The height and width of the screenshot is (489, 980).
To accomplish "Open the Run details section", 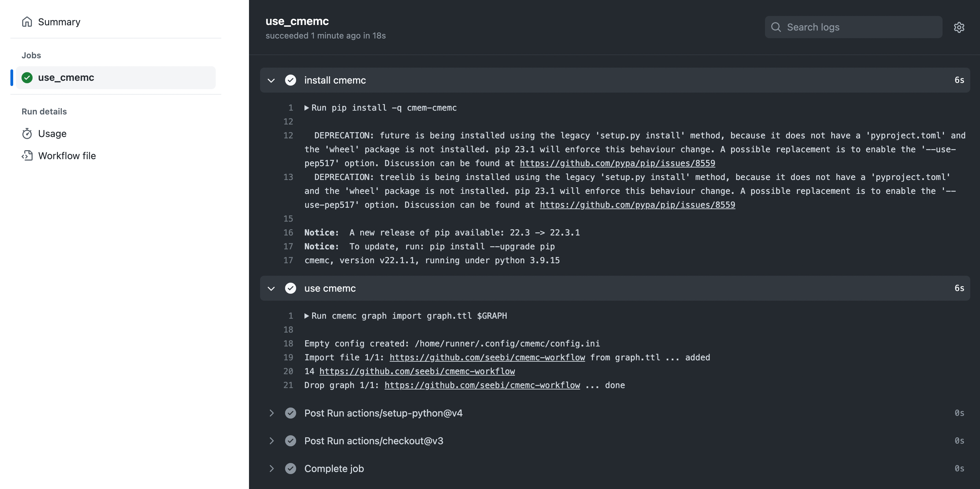I will [44, 111].
